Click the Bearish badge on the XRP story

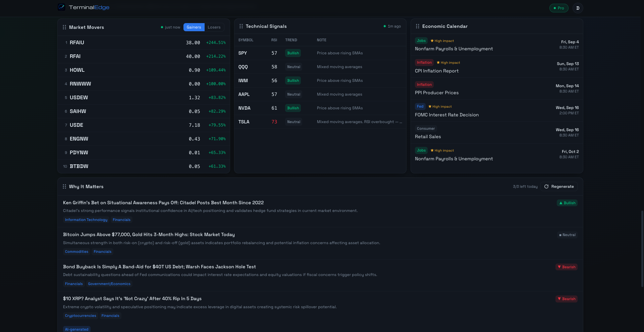(x=567, y=299)
